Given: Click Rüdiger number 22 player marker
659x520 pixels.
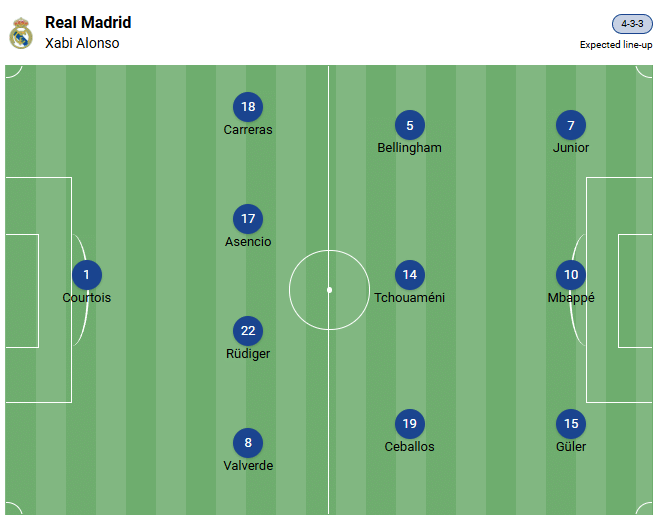Looking at the screenshot, I should (248, 331).
